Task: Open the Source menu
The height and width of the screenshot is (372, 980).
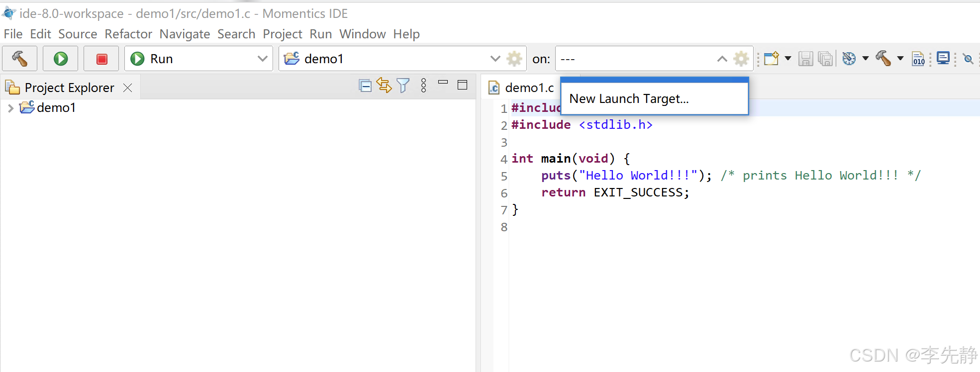Action: (x=78, y=34)
